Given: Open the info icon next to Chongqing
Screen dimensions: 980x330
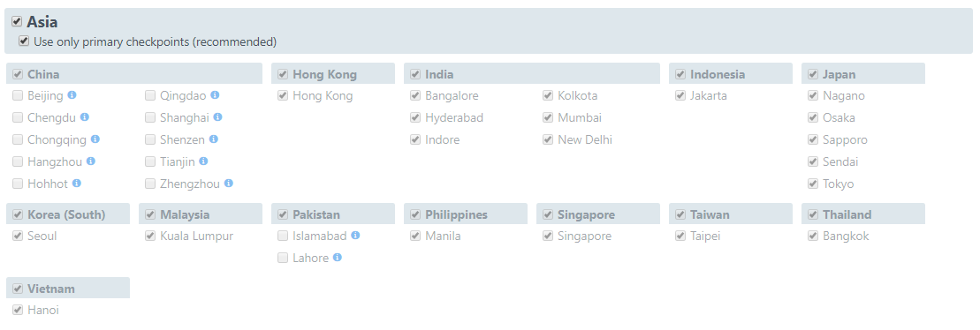Looking at the screenshot, I should pyautogui.click(x=95, y=139).
